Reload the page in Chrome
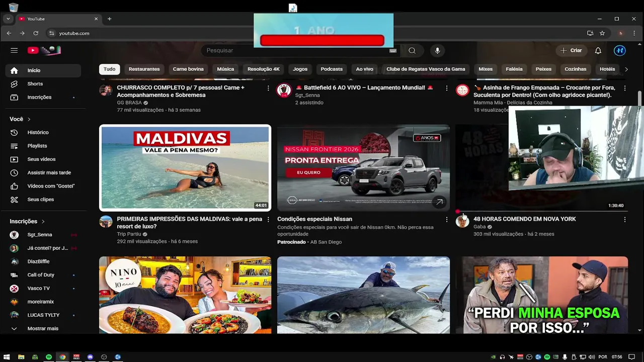Viewport: 644px width, 362px height. tap(36, 33)
